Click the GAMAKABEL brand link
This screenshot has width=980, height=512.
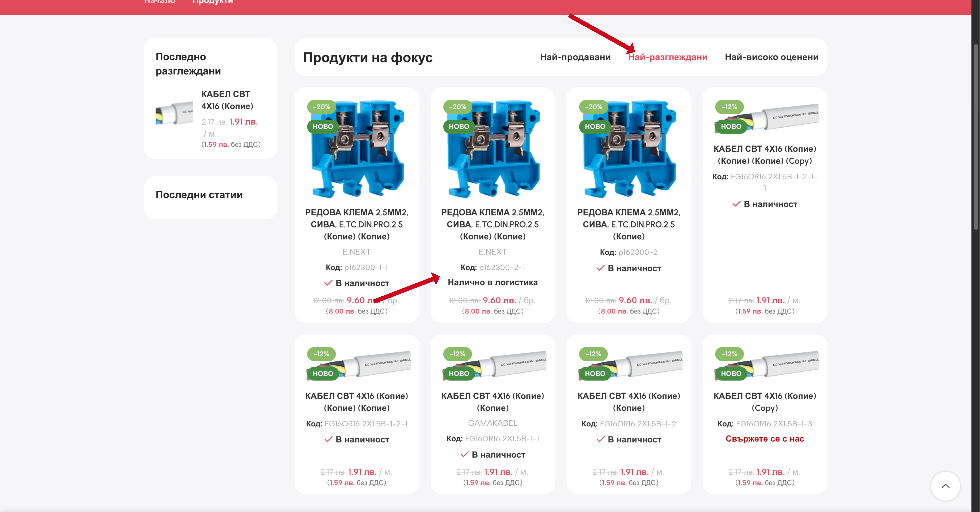click(493, 423)
